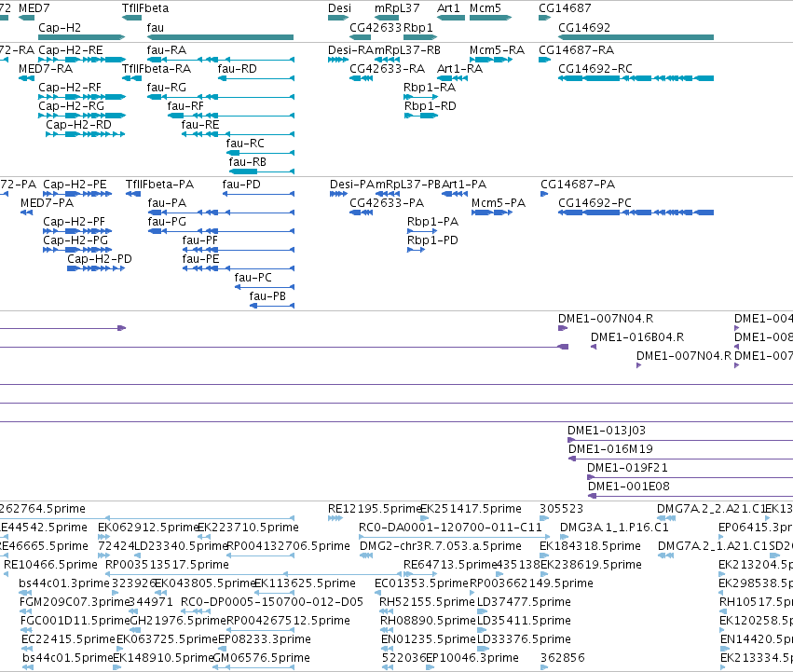
Task: Select the Rbp1 gene bar
Action: click(420, 37)
